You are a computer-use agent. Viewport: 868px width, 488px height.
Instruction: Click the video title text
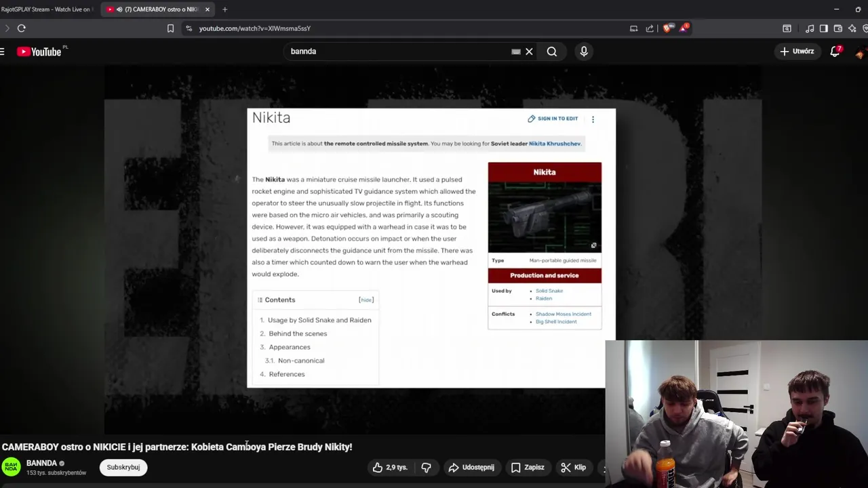click(177, 447)
